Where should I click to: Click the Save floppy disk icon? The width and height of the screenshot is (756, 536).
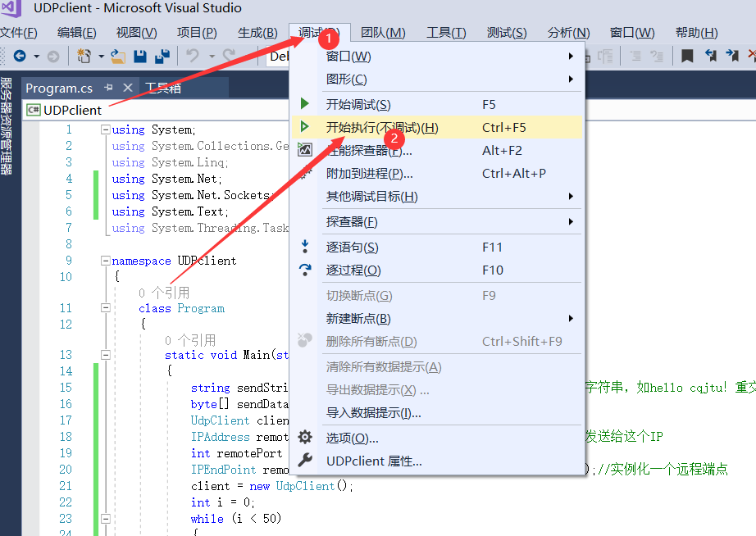(x=140, y=57)
